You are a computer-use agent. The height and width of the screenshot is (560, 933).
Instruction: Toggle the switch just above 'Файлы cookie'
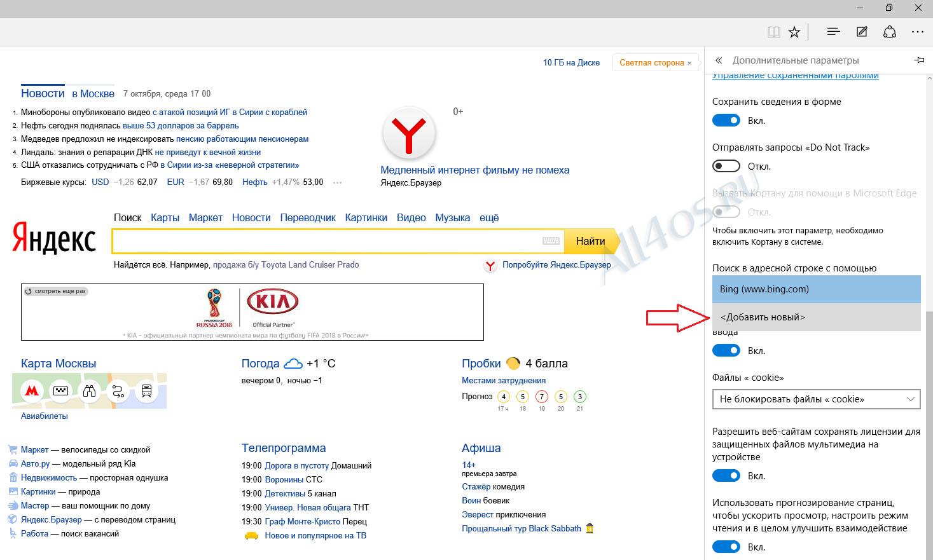click(726, 350)
